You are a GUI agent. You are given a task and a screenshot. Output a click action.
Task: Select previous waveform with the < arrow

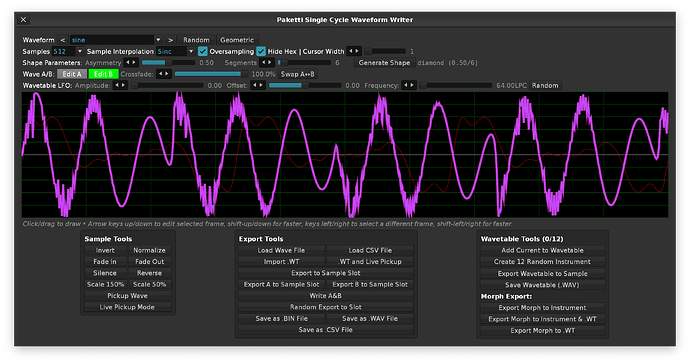coord(62,40)
